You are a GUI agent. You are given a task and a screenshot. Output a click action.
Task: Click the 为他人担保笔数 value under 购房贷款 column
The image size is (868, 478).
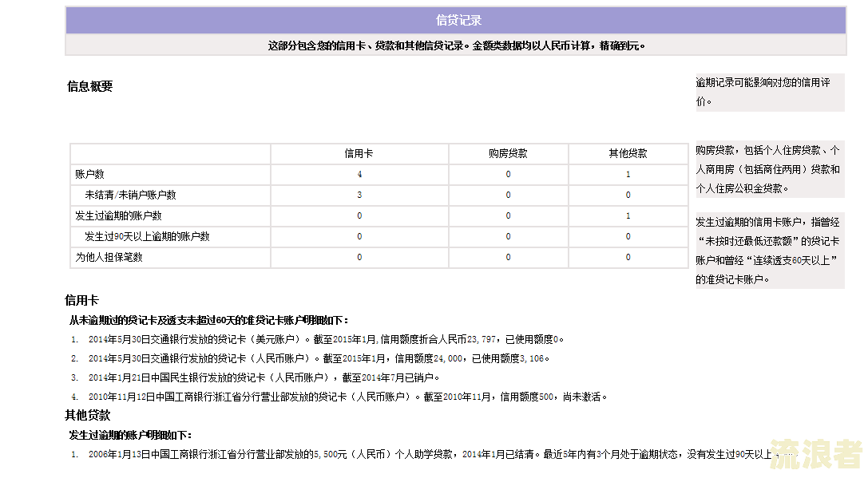click(x=508, y=257)
